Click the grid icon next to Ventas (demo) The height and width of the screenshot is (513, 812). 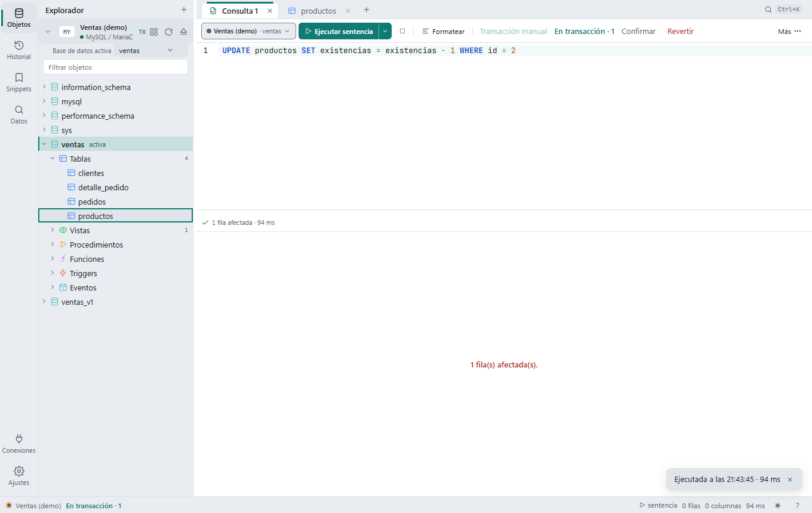(x=154, y=32)
